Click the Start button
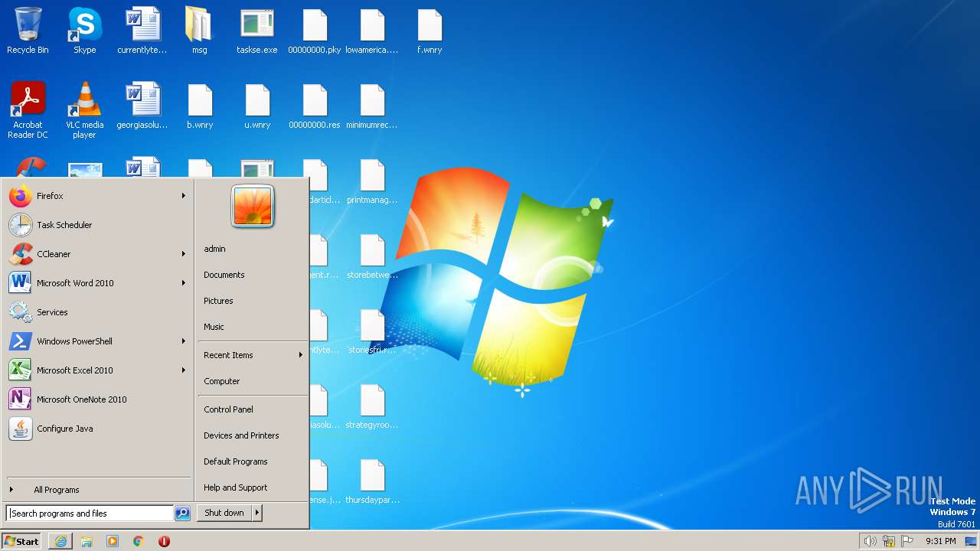The height and width of the screenshot is (551, 980). point(21,541)
